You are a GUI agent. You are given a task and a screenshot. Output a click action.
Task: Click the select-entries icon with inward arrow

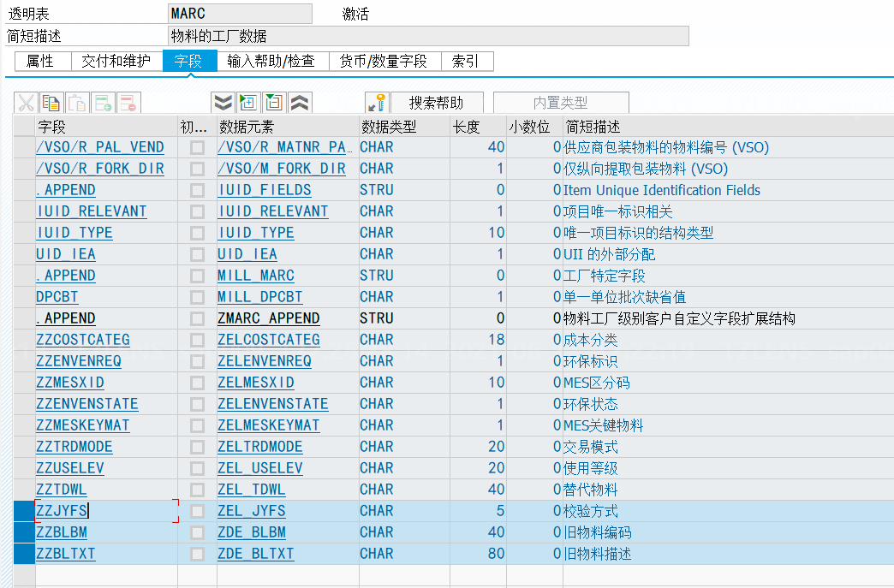250,102
